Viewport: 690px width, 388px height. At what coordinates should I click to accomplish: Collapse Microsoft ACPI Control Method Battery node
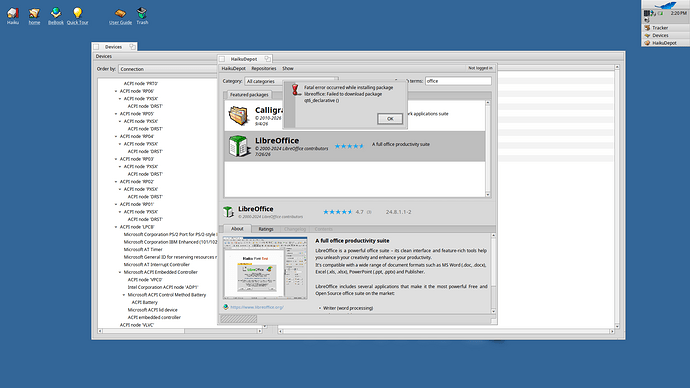(x=124, y=295)
